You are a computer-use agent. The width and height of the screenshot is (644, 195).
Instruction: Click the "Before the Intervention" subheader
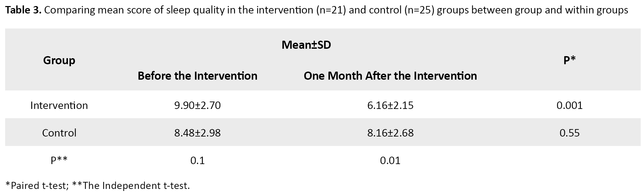click(x=197, y=76)
